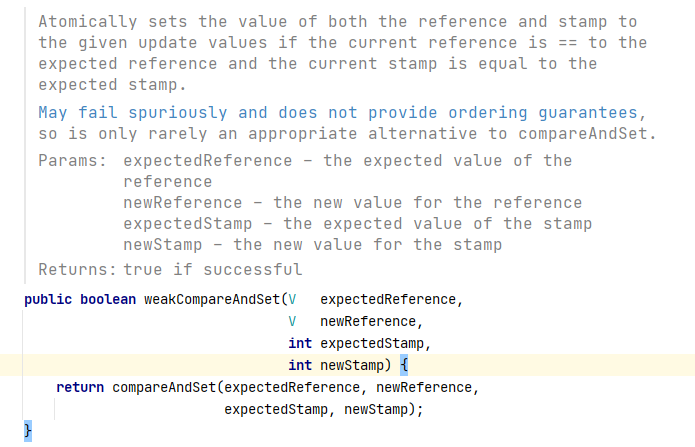
Task: Click the expectedReference parameter in method signature
Action: 388,299
